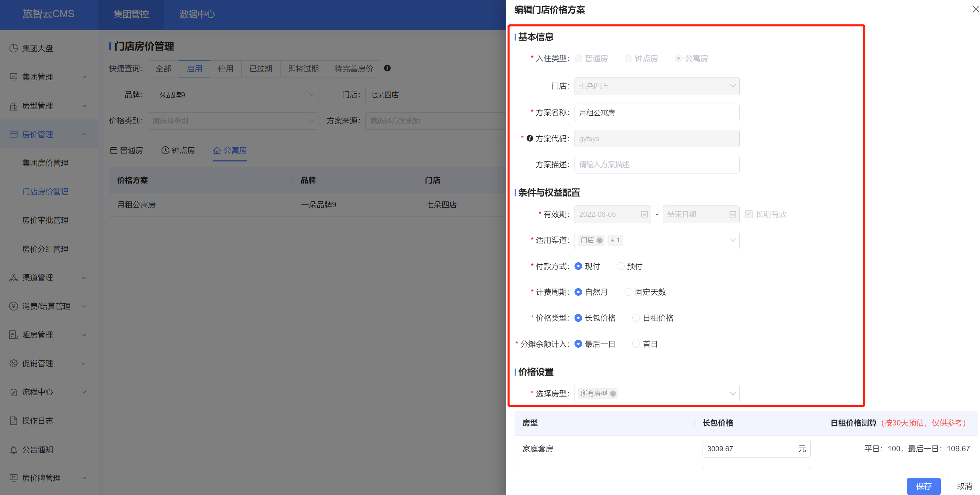The image size is (980, 495).
Task: Click the 房价牌管理 sidebar icon
Action: coord(14,478)
